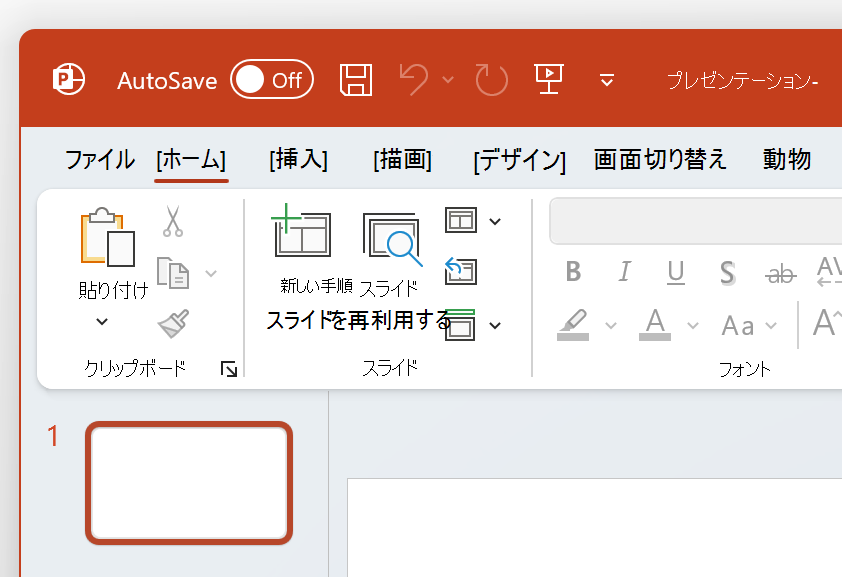Open the Copy options dropdown arrow
842x577 pixels.
point(211,273)
